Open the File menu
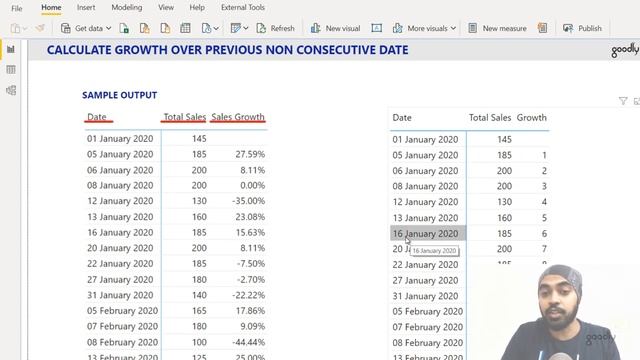This screenshot has height=360, width=640. (x=17, y=8)
